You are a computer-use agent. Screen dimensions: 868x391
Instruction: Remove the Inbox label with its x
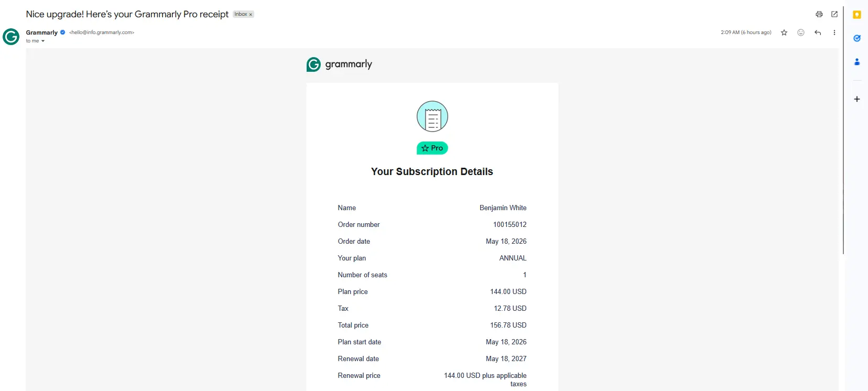(251, 14)
